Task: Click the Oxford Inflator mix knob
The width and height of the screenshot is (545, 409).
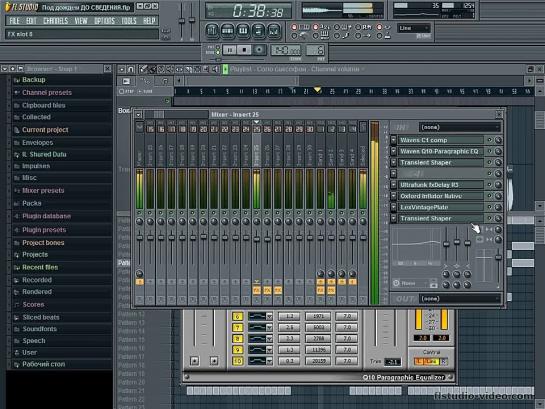Action: click(x=498, y=196)
